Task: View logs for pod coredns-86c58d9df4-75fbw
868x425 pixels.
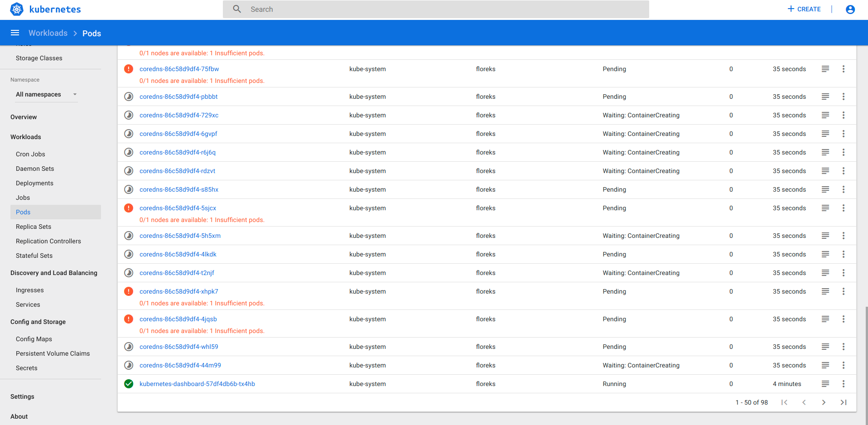Action: (825, 69)
